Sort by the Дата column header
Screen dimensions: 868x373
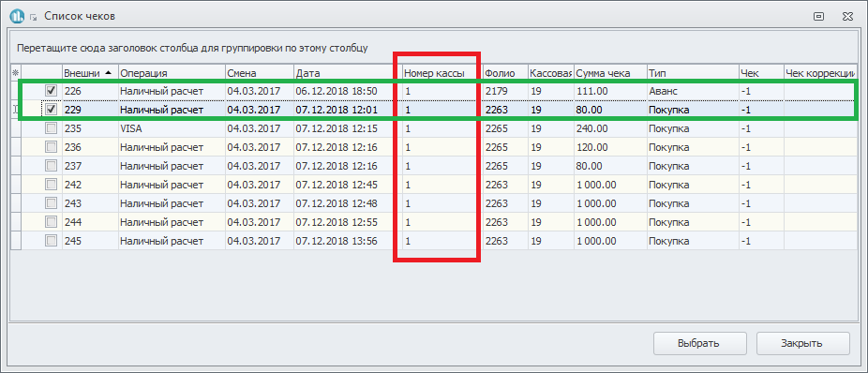pyautogui.click(x=347, y=73)
